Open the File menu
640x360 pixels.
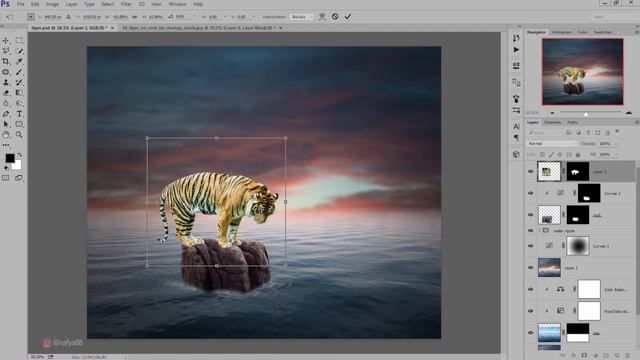pyautogui.click(x=20, y=4)
